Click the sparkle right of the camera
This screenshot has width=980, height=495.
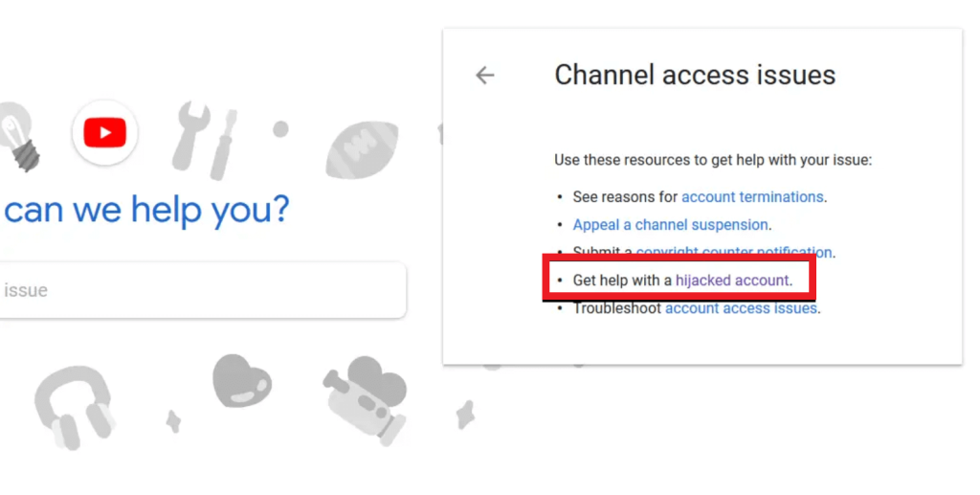click(x=466, y=413)
